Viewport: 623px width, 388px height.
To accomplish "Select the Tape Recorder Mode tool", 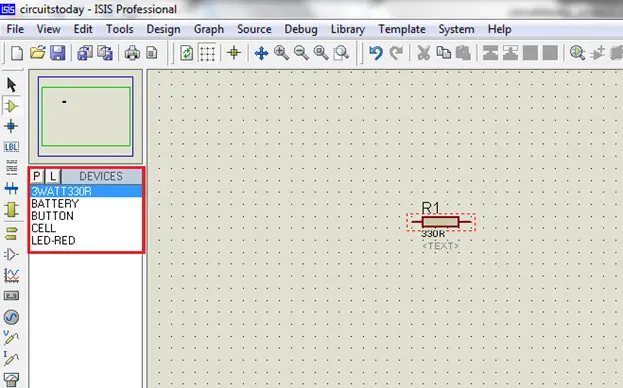I will click(x=11, y=296).
